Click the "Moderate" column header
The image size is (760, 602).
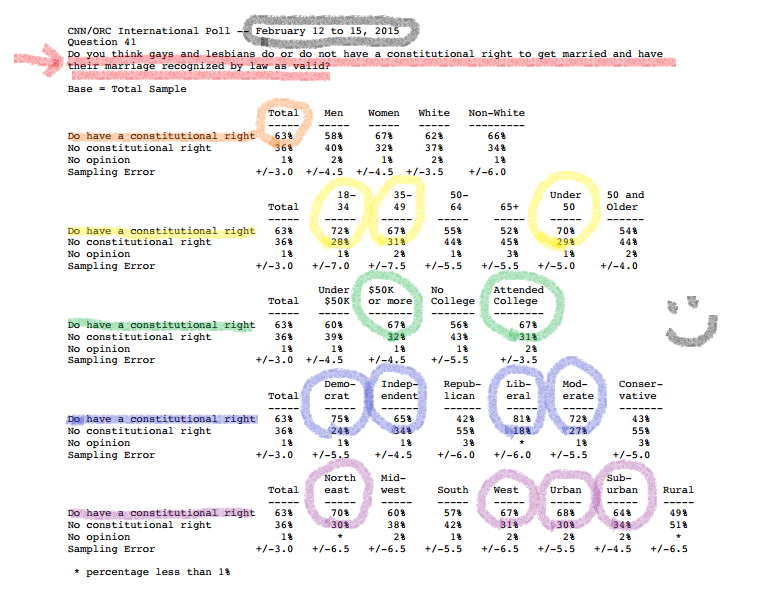(x=578, y=390)
